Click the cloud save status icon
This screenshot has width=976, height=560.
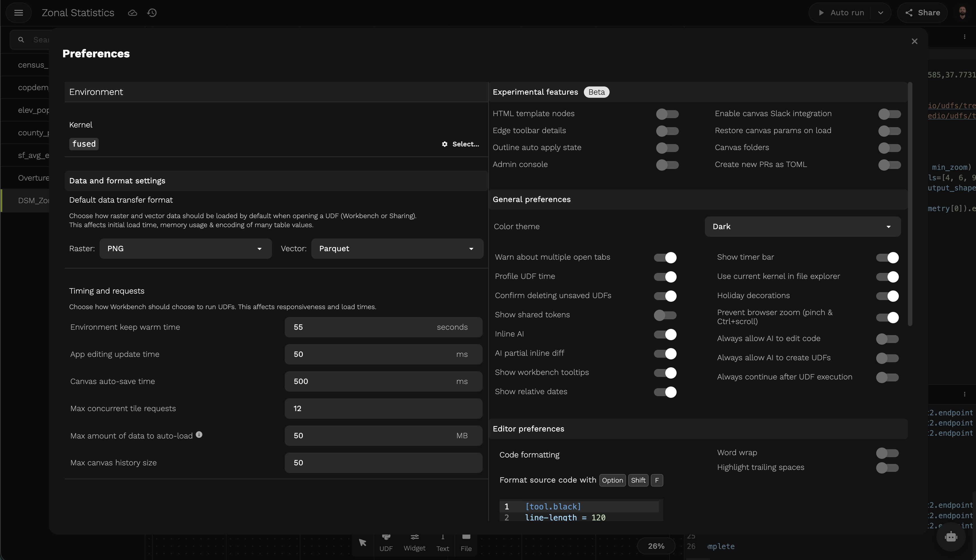pos(132,13)
